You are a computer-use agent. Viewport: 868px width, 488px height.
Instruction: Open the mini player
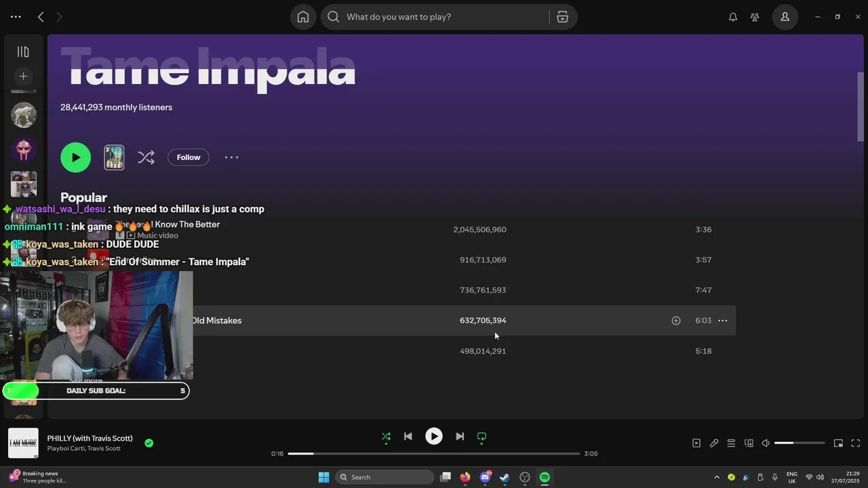pos(838,443)
